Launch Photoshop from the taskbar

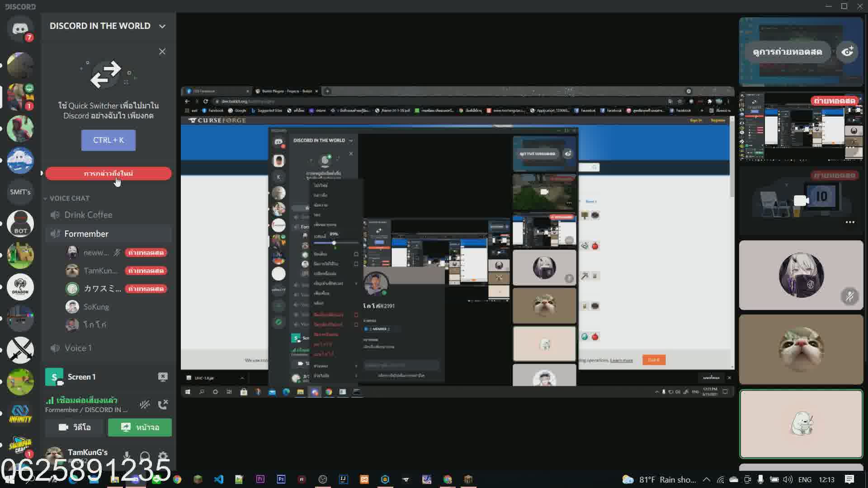[x=281, y=479]
